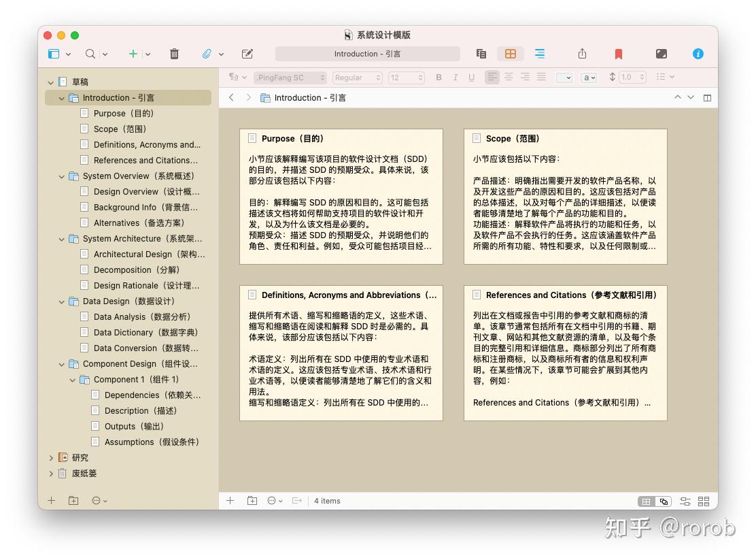Add new folder in binder footer
Image resolution: width=756 pixels, height=560 pixels.
tap(73, 501)
